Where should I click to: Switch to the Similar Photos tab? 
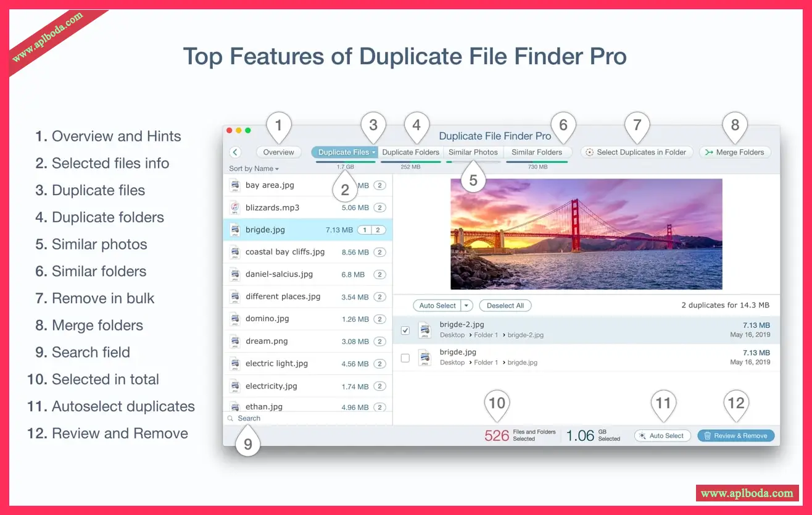(x=473, y=152)
